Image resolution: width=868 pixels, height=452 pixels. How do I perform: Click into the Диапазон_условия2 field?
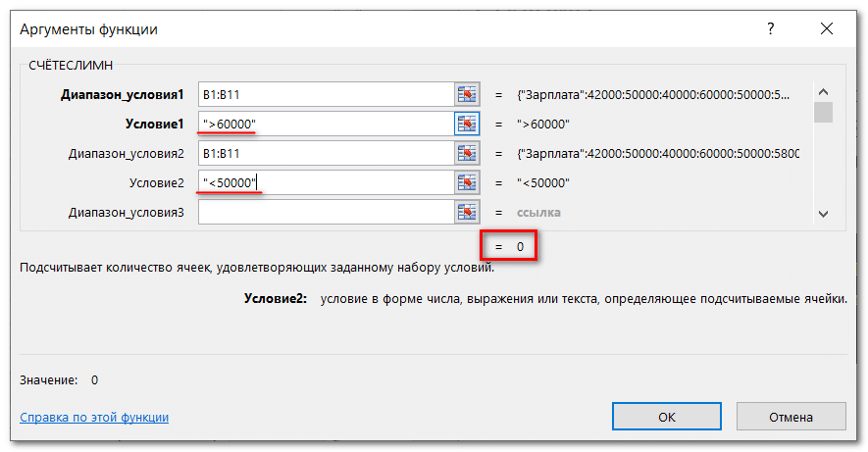point(326,153)
